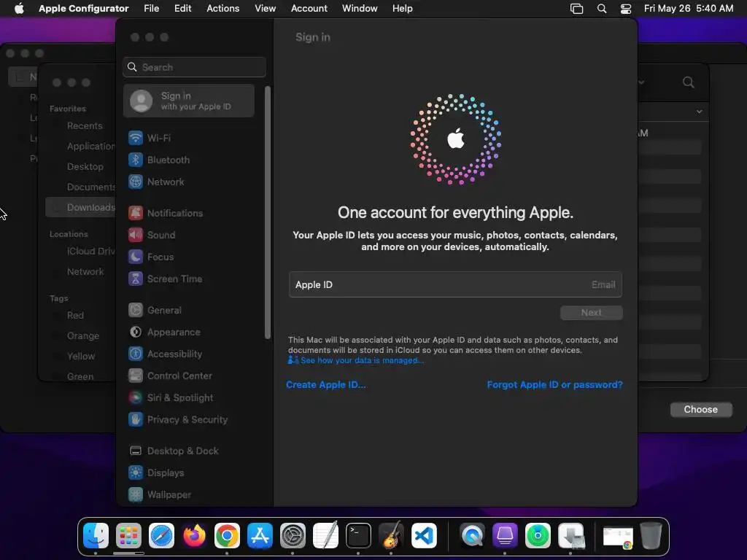
Task: Open Spotlight search in the menu bar
Action: coord(602,9)
